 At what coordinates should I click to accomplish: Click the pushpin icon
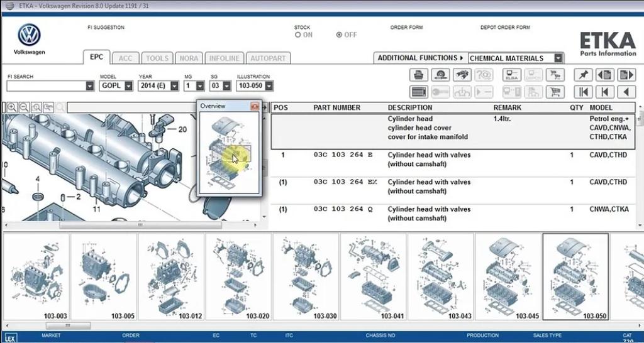pyautogui.click(x=583, y=75)
